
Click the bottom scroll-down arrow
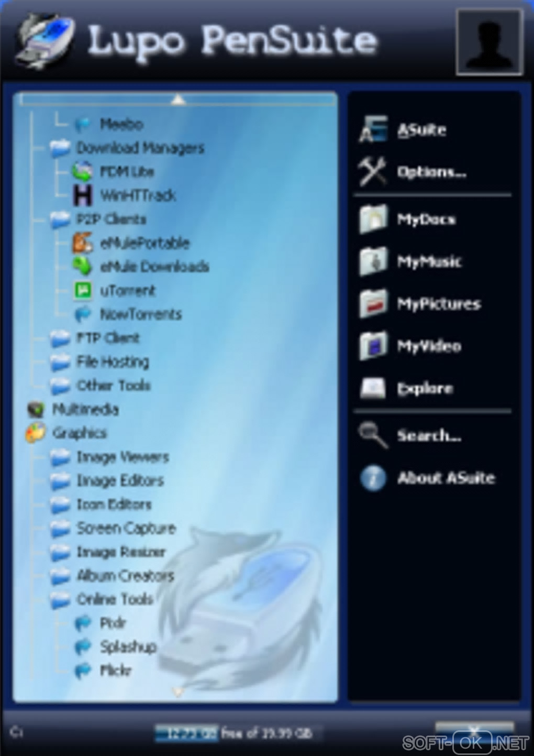[x=178, y=692]
